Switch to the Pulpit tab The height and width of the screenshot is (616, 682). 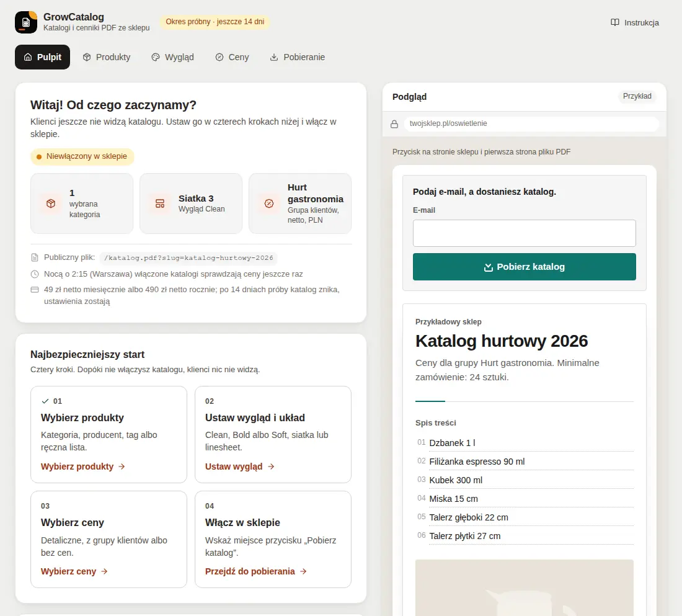click(x=42, y=57)
